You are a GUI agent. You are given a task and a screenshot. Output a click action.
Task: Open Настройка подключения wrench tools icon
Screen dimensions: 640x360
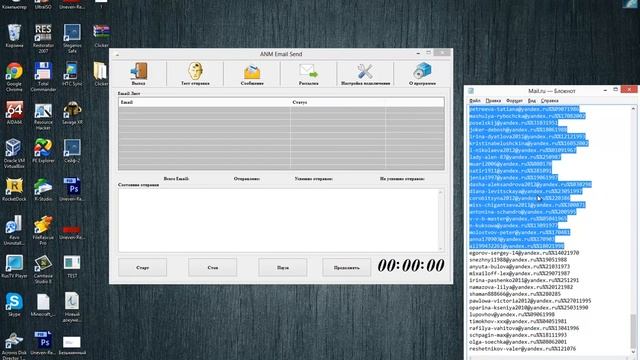[x=365, y=74]
